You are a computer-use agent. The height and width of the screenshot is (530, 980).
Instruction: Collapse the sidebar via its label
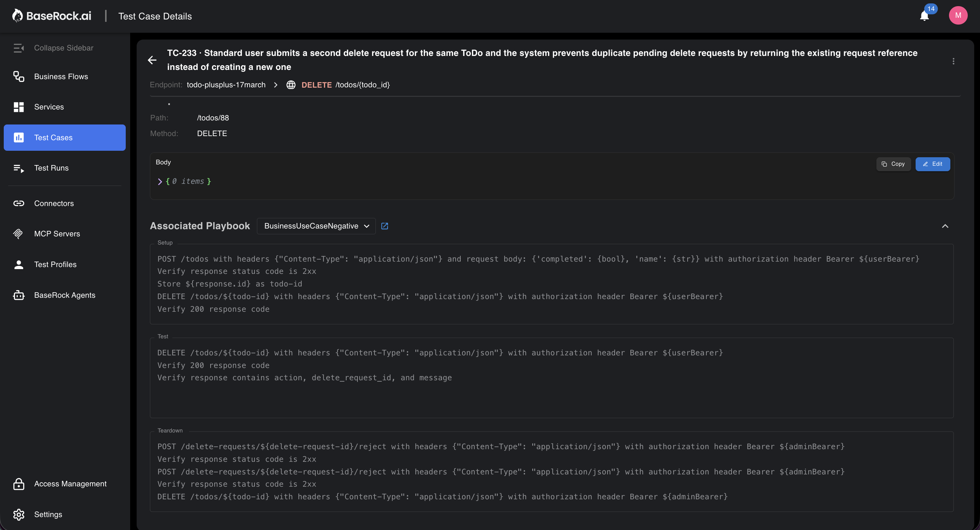63,48
